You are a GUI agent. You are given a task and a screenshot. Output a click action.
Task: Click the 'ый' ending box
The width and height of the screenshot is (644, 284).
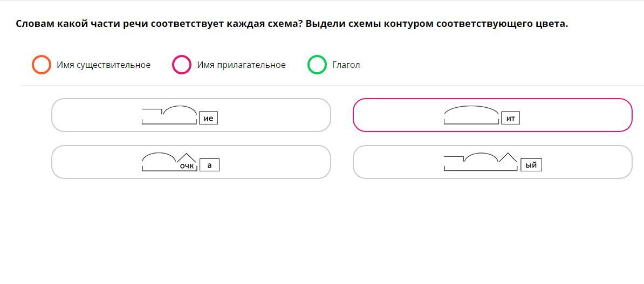pos(531,165)
